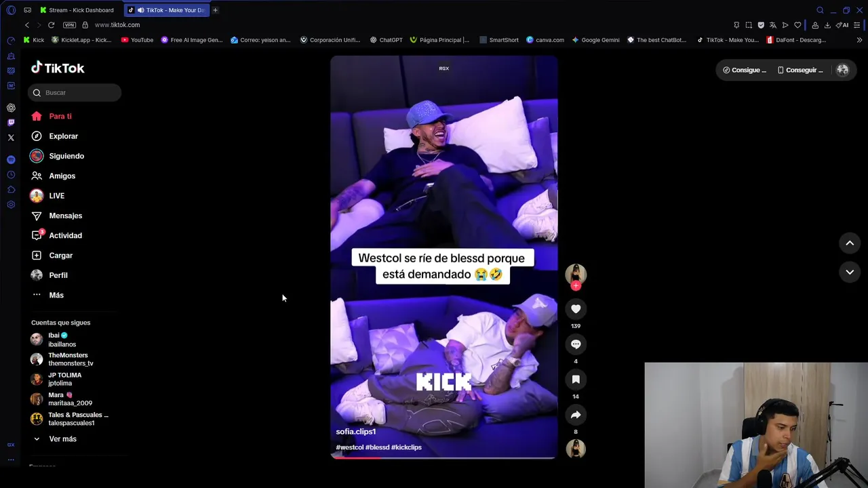Open Ibai account from followed list

click(x=54, y=340)
